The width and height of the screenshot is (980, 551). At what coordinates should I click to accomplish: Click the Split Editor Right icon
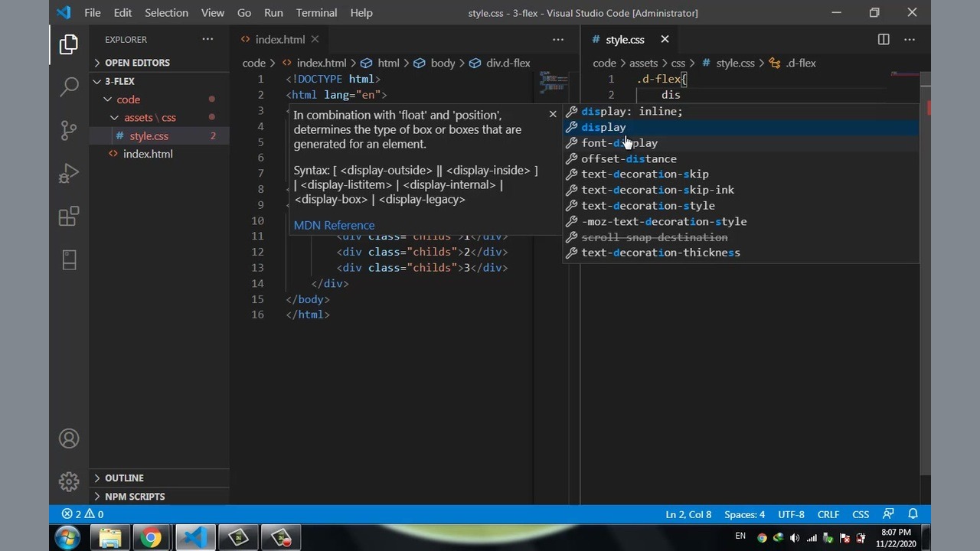[x=884, y=40]
